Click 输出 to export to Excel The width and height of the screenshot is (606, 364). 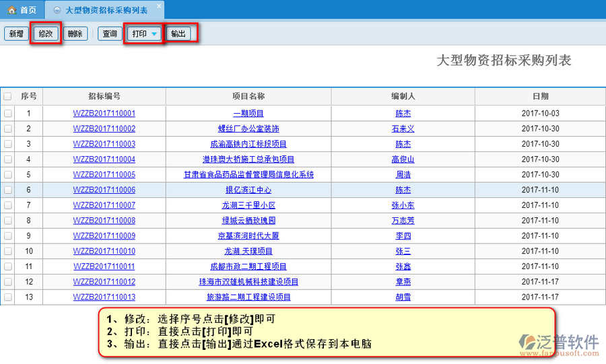click(x=179, y=34)
